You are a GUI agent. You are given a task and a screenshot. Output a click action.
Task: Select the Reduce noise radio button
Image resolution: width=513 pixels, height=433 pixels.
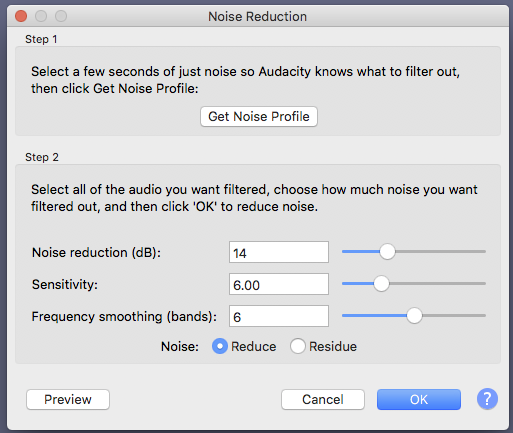220,346
